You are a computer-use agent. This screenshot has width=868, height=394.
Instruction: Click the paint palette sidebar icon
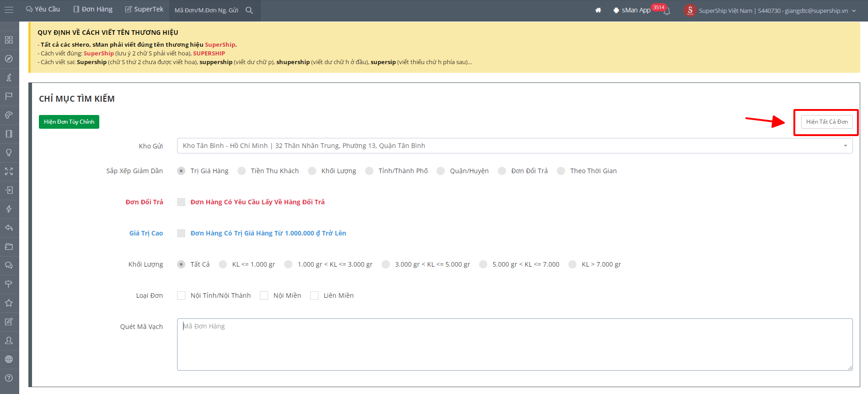click(x=9, y=115)
